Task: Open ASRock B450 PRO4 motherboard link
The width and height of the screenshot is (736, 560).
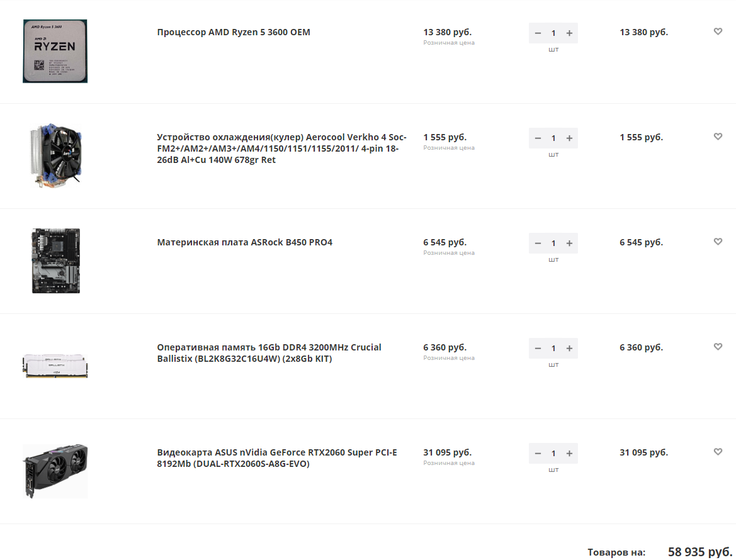Action: [244, 242]
